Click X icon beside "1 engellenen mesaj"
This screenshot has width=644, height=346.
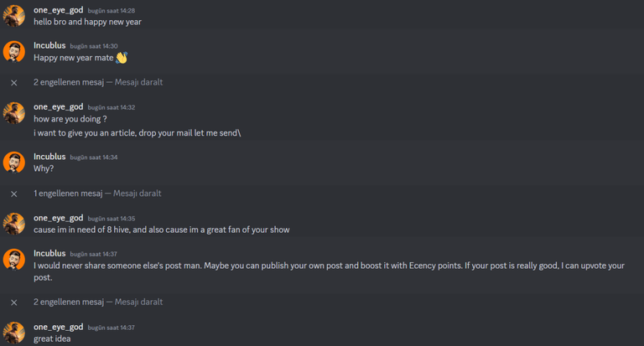tap(14, 194)
